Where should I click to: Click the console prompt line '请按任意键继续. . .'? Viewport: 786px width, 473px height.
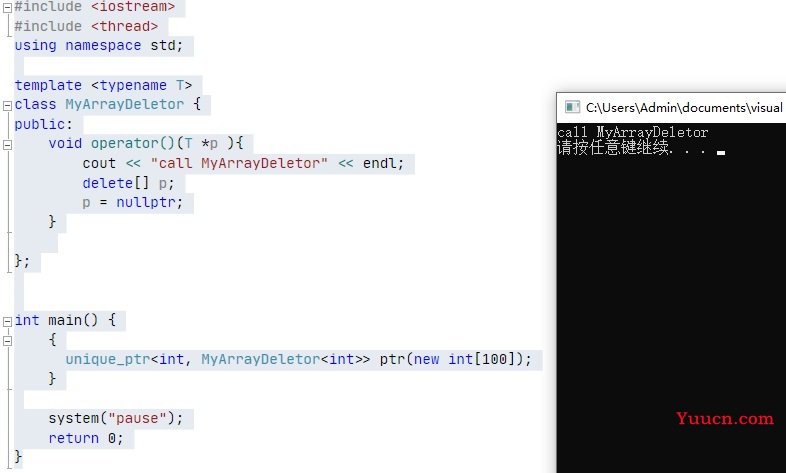coord(632,148)
